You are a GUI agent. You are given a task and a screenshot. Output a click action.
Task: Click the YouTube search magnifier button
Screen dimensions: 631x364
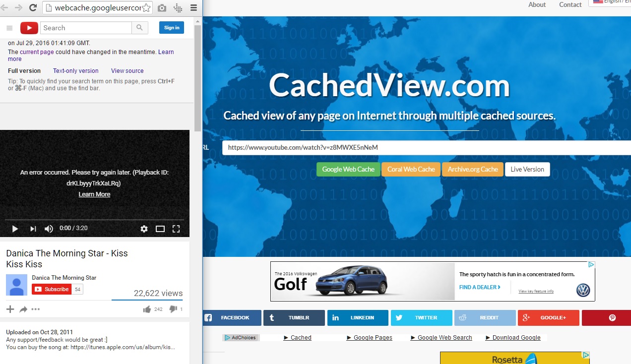[140, 28]
